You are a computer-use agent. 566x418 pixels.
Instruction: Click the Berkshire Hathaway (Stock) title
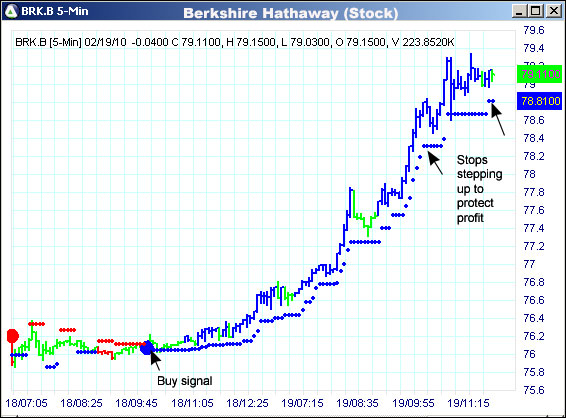(291, 13)
